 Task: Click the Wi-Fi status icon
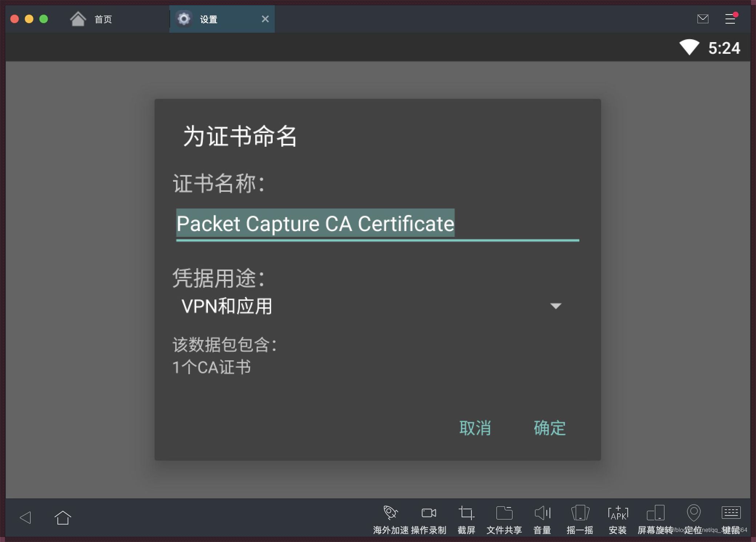[689, 47]
